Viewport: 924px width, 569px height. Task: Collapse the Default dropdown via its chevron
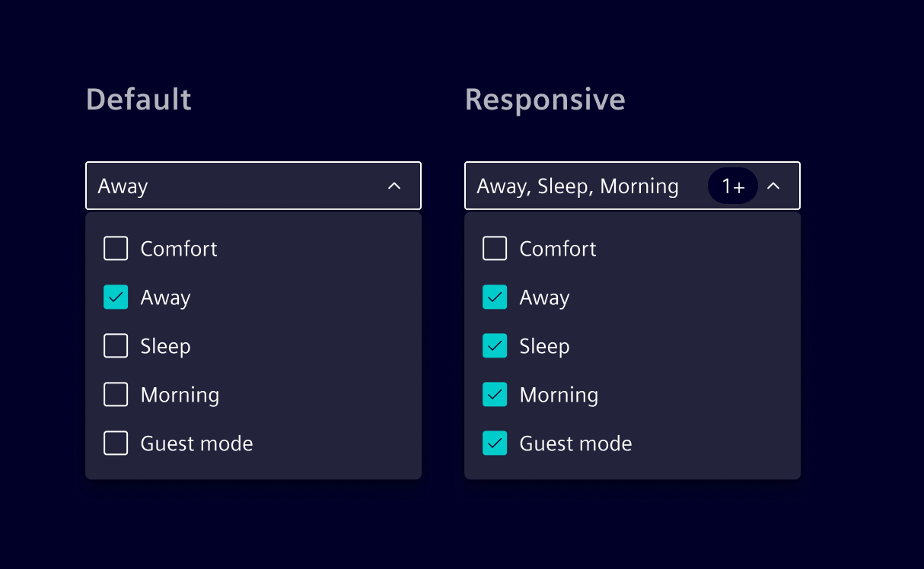point(394,186)
